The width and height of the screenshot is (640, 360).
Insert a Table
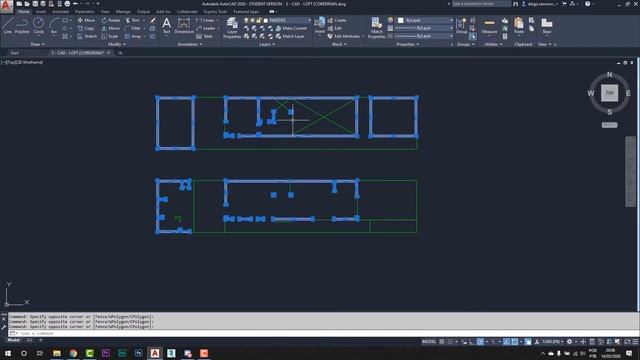pyautogui.click(x=204, y=36)
